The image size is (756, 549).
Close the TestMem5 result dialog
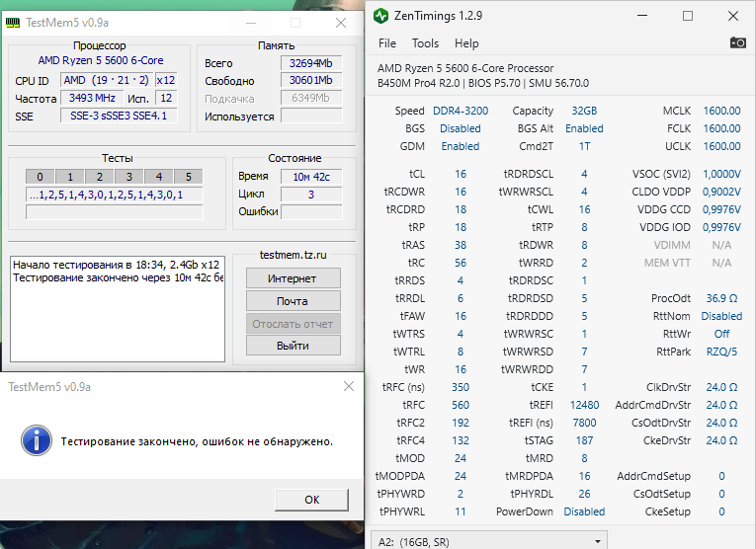349,386
